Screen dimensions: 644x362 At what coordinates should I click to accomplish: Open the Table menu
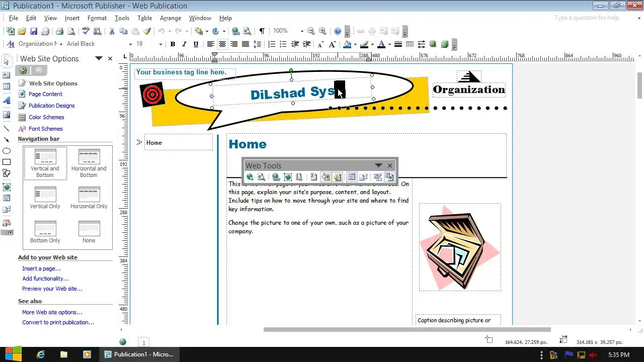click(144, 18)
